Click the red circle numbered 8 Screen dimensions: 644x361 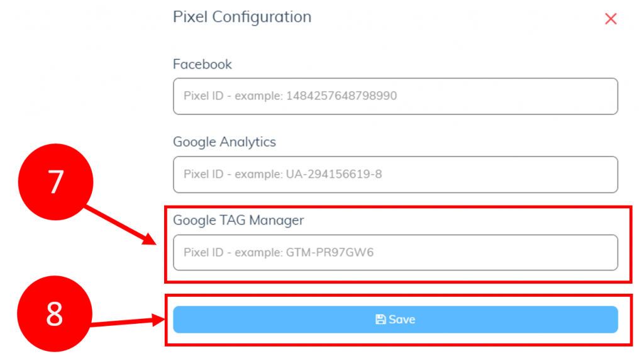[55, 314]
